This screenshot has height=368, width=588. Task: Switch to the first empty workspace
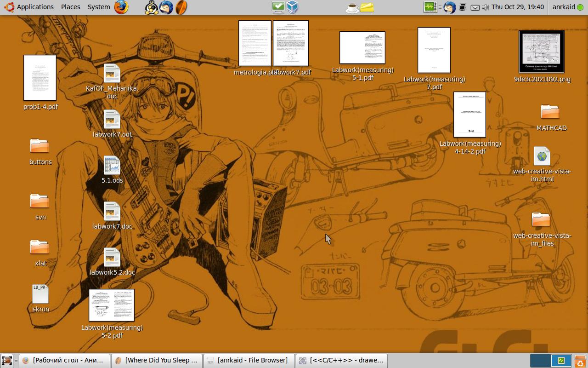coord(541,361)
